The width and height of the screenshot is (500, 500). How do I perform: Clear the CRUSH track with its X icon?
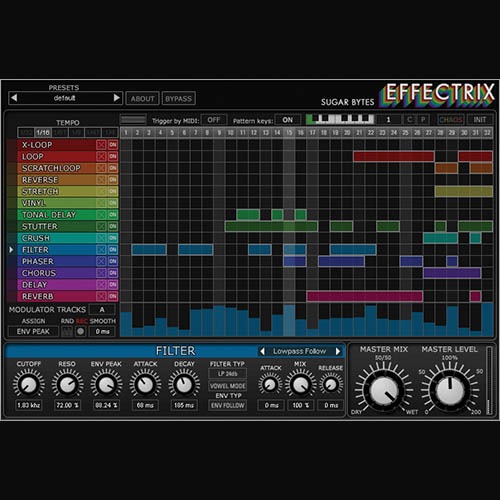101,238
